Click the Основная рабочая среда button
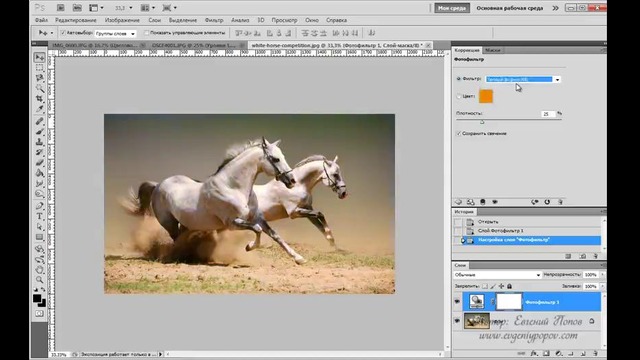This screenshot has height=360, width=640. tap(509, 8)
